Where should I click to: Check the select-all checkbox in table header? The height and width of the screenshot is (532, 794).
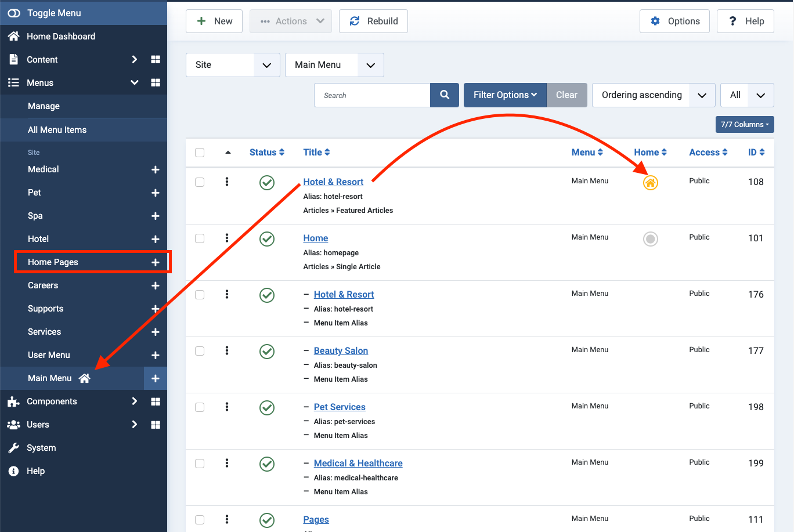point(200,153)
